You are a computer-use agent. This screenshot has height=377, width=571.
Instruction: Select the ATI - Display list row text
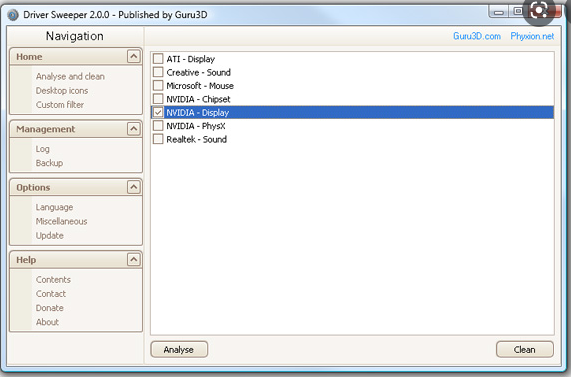point(190,59)
